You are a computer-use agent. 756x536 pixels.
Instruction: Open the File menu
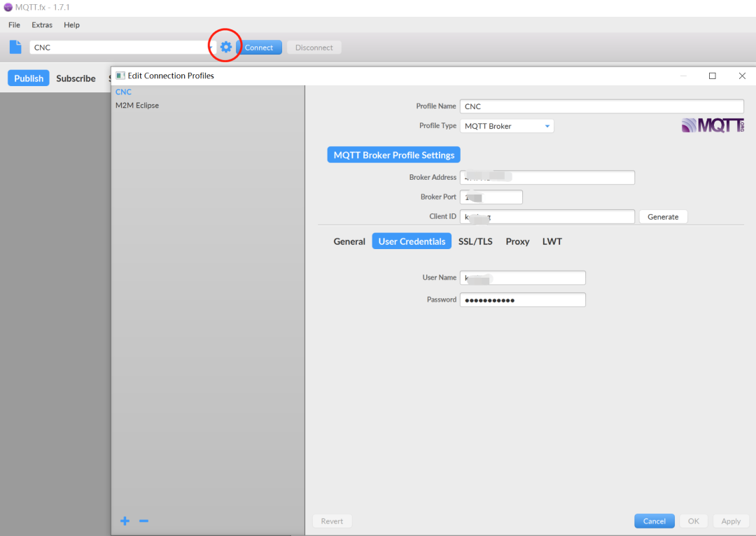[x=15, y=25]
